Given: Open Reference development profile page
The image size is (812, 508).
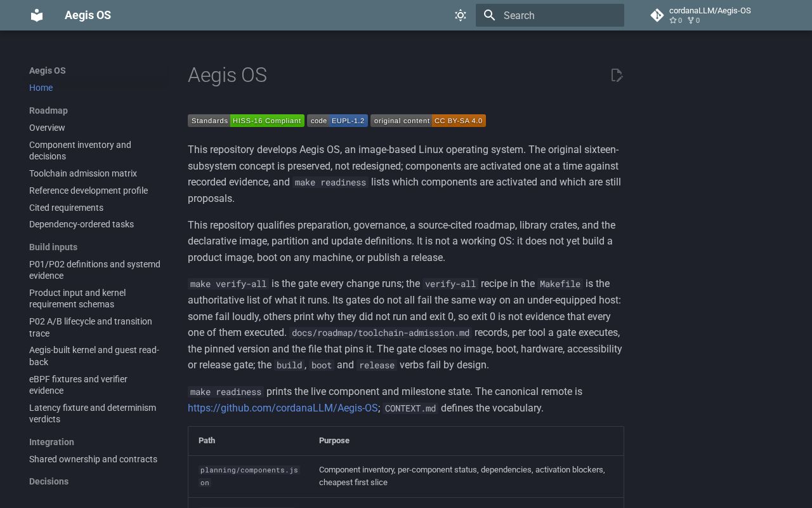Looking at the screenshot, I should coord(88,190).
